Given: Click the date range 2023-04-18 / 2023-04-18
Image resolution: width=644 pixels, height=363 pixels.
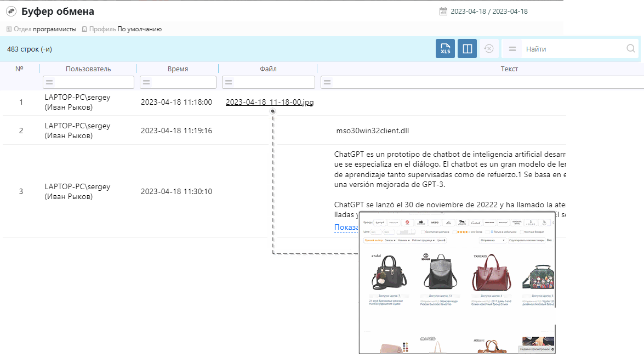Looking at the screenshot, I should tap(489, 12).
